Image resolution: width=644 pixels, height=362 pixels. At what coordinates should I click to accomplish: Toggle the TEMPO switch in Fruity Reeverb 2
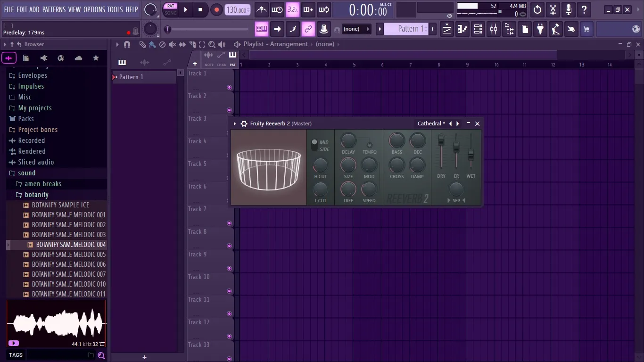[369, 145]
